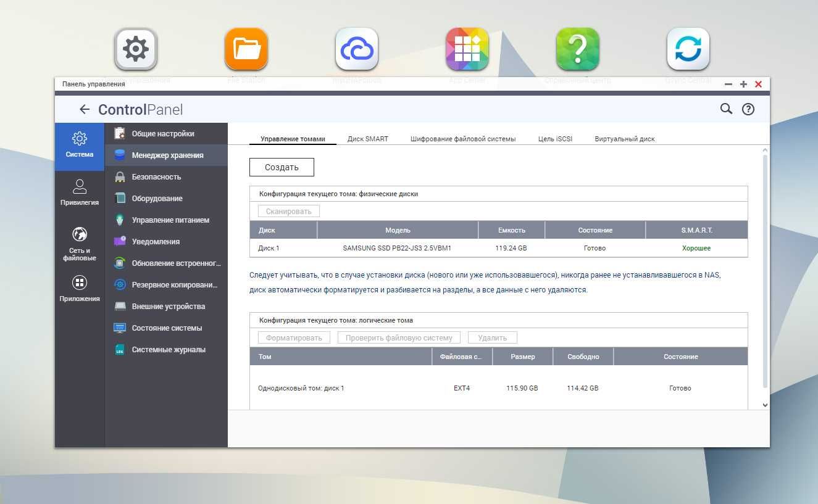Select the Сеть и файловые category
This screenshot has height=504, width=818.
coord(80,244)
